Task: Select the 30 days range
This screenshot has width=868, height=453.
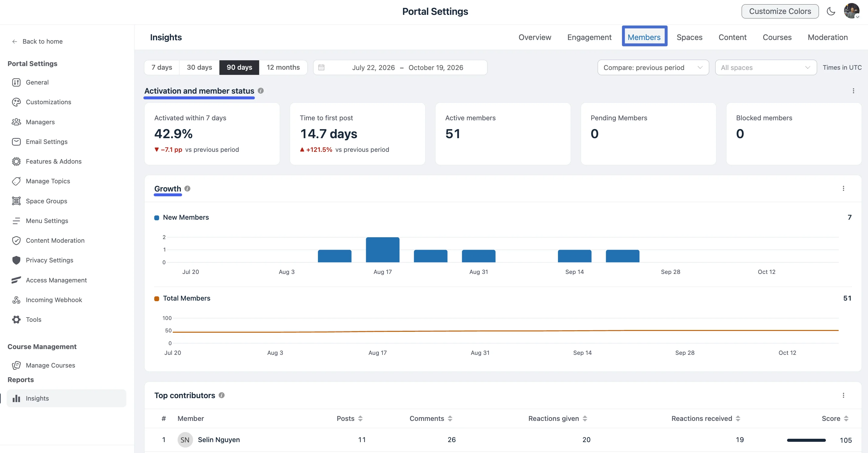Action: click(199, 67)
